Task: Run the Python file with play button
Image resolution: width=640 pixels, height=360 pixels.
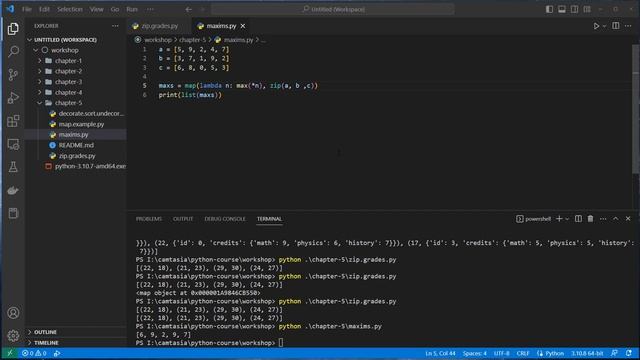Action: click(596, 26)
